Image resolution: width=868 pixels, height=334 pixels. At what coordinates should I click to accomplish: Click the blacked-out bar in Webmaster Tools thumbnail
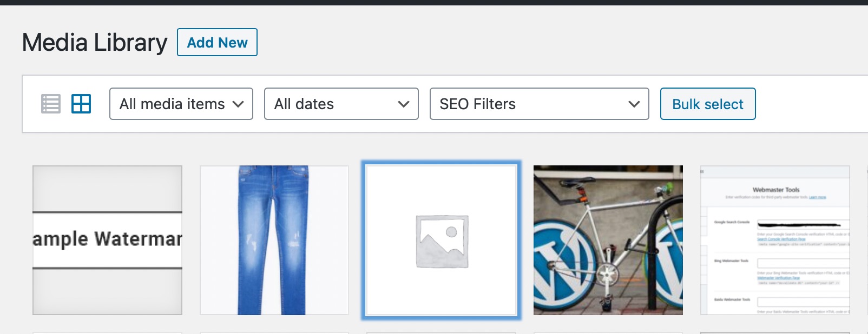pos(799,224)
